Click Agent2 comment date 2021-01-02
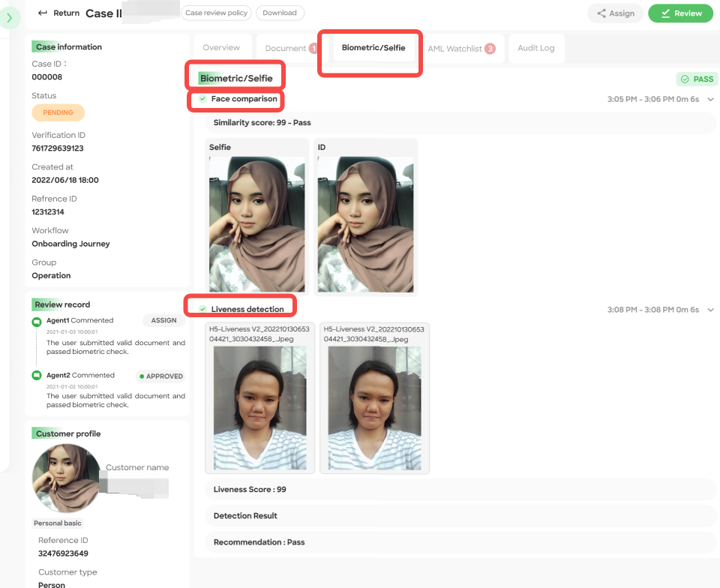The width and height of the screenshot is (720, 588). pyautogui.click(x=72, y=386)
